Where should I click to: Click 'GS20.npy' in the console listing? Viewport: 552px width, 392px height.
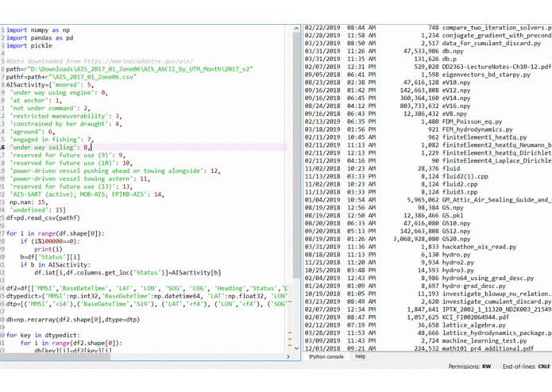point(456,239)
